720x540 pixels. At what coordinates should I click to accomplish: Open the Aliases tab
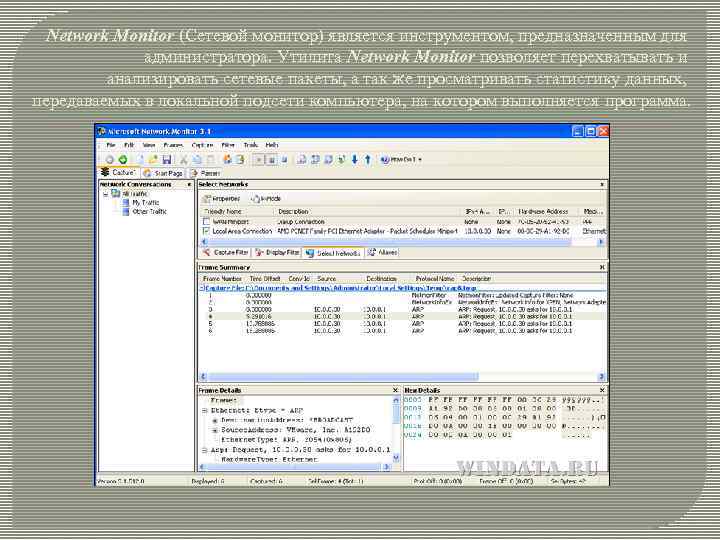click(x=382, y=252)
